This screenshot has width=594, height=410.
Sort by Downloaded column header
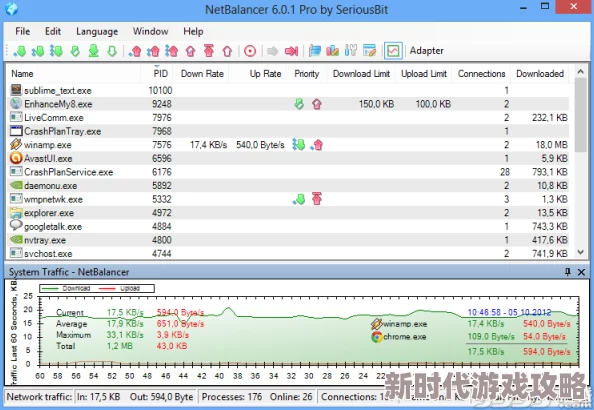click(x=540, y=74)
